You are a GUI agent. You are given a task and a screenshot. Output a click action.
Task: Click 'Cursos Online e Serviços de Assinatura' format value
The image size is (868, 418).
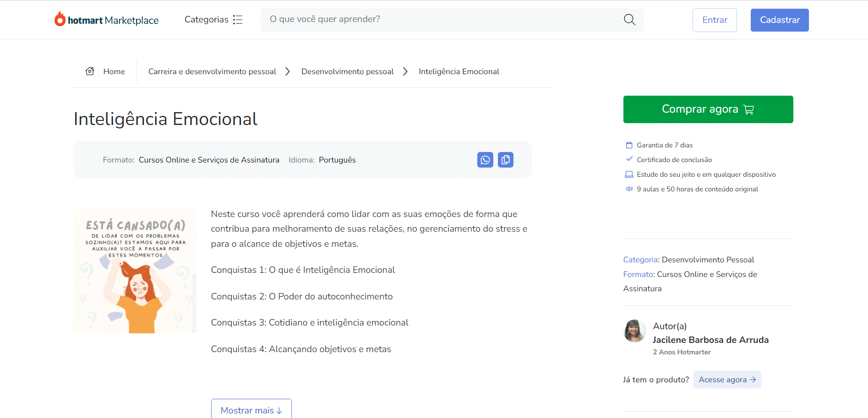[209, 160]
